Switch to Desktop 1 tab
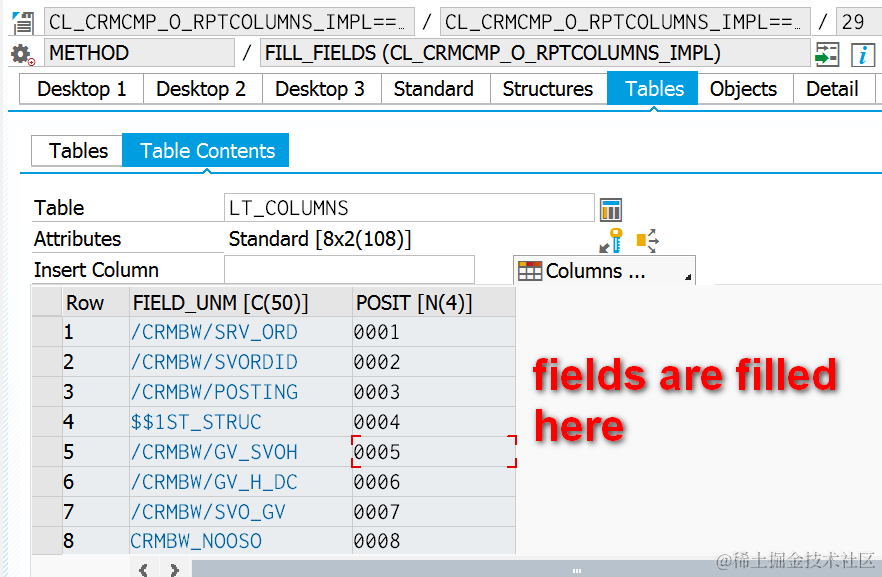 tap(82, 89)
